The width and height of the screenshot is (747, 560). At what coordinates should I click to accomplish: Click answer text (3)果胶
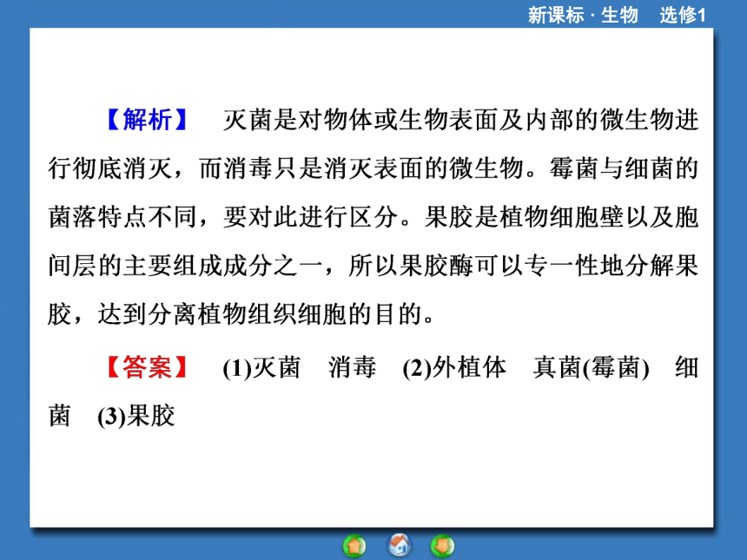(136, 416)
